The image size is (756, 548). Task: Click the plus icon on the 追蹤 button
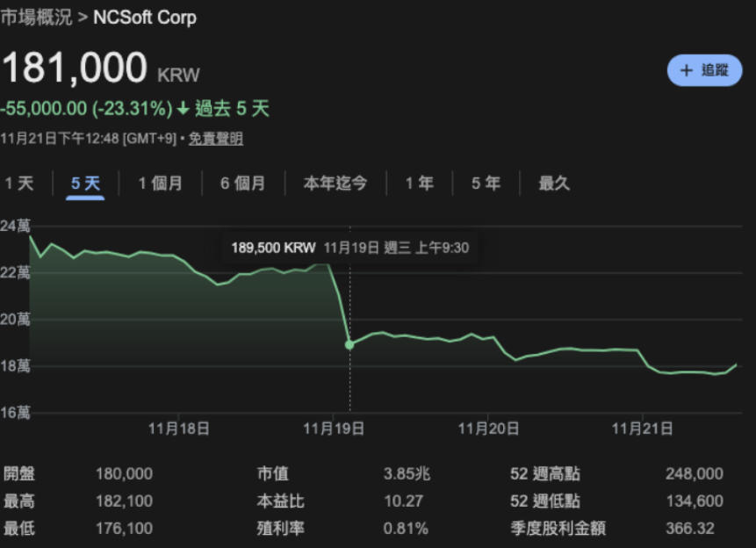click(x=687, y=70)
